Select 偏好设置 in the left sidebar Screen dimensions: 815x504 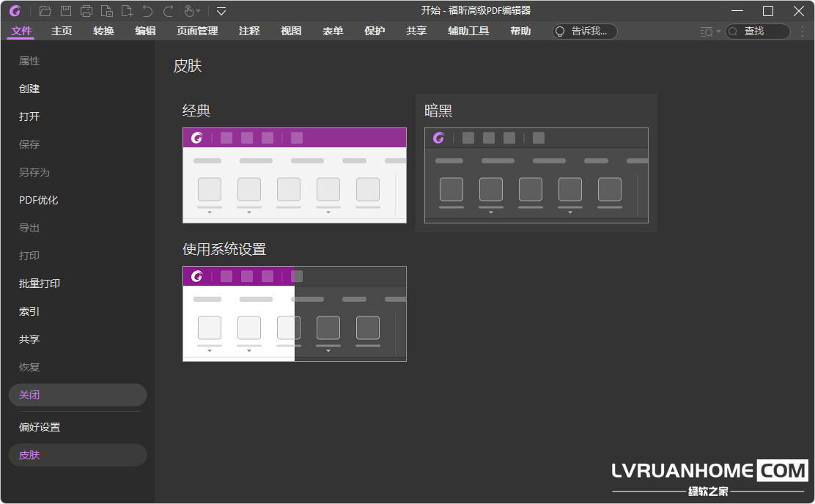(x=40, y=427)
